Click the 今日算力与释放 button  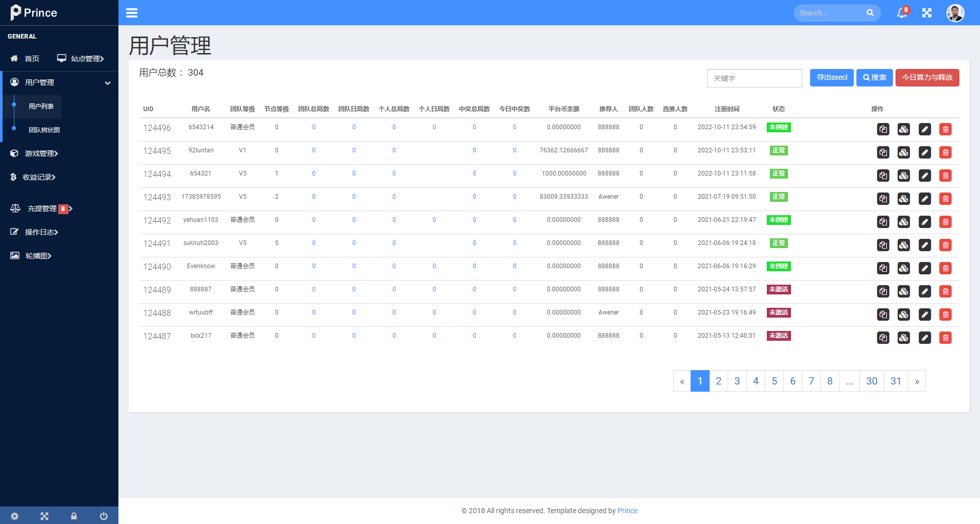(x=927, y=78)
